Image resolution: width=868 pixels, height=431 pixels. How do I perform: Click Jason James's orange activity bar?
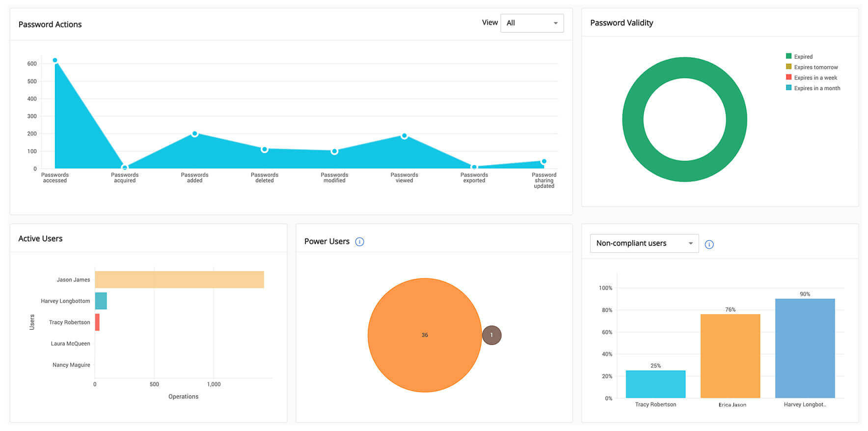tap(179, 279)
